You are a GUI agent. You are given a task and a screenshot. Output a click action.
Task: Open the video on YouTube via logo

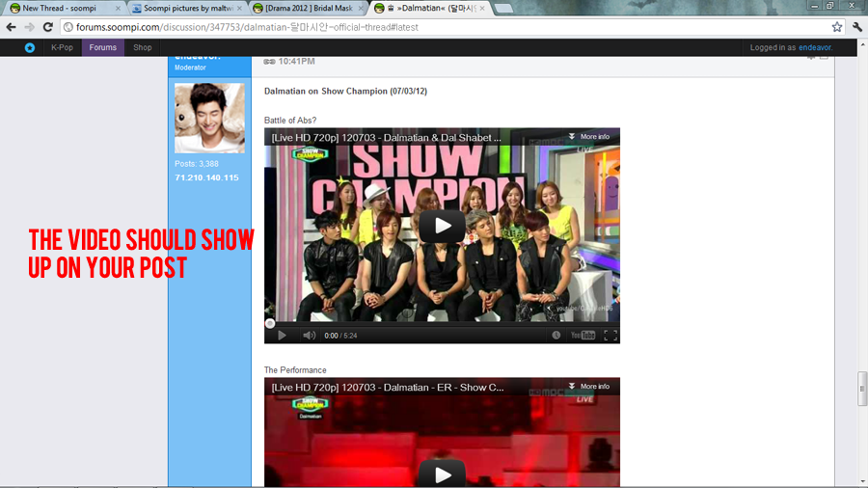coord(583,336)
